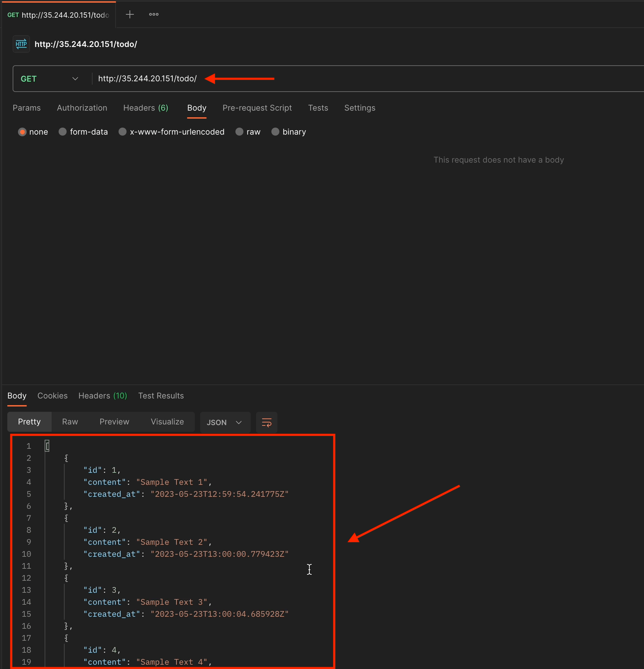Switch to Preview response view
The image size is (644, 669).
[114, 422]
